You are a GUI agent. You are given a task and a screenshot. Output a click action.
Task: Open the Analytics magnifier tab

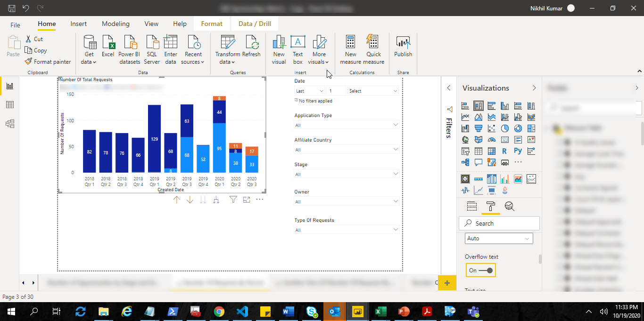(x=509, y=206)
